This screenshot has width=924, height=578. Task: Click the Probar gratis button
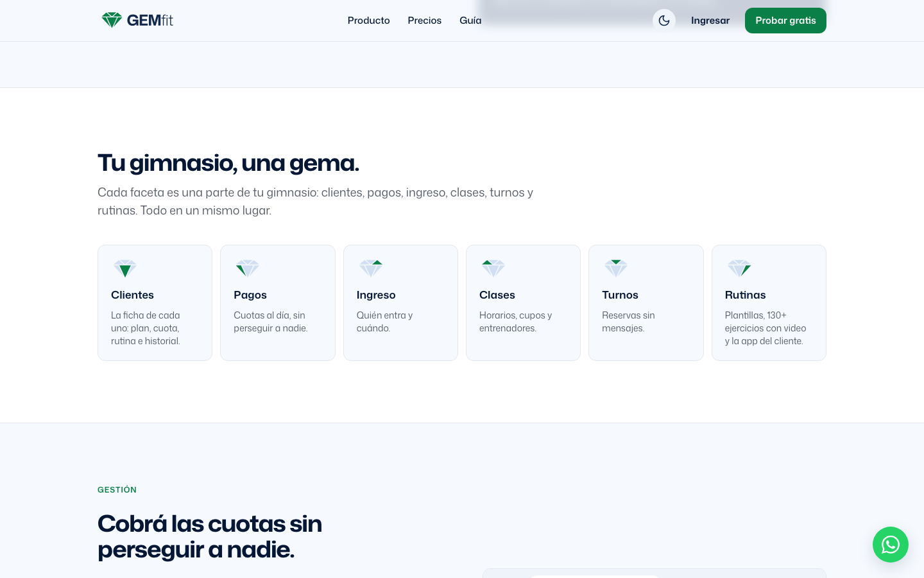[785, 21]
